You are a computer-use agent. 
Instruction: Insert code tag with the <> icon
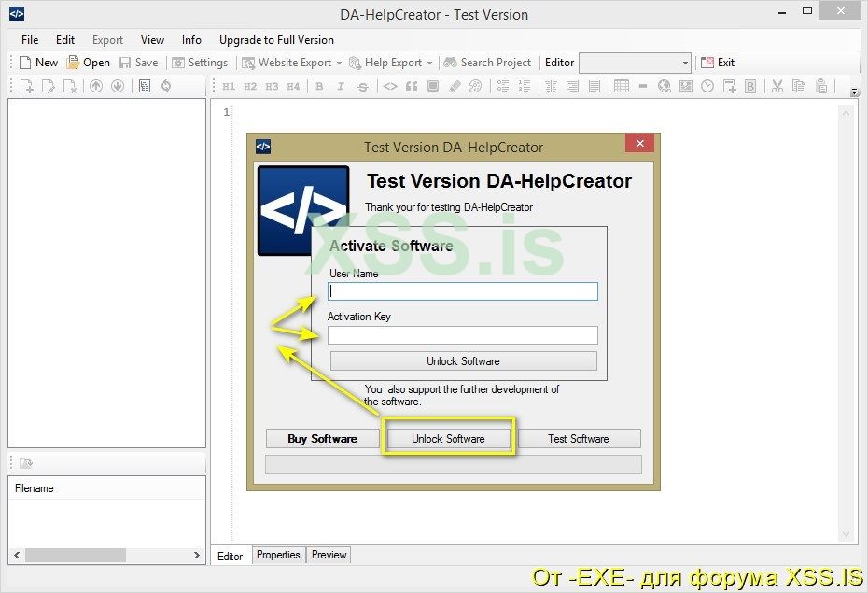tap(390, 86)
